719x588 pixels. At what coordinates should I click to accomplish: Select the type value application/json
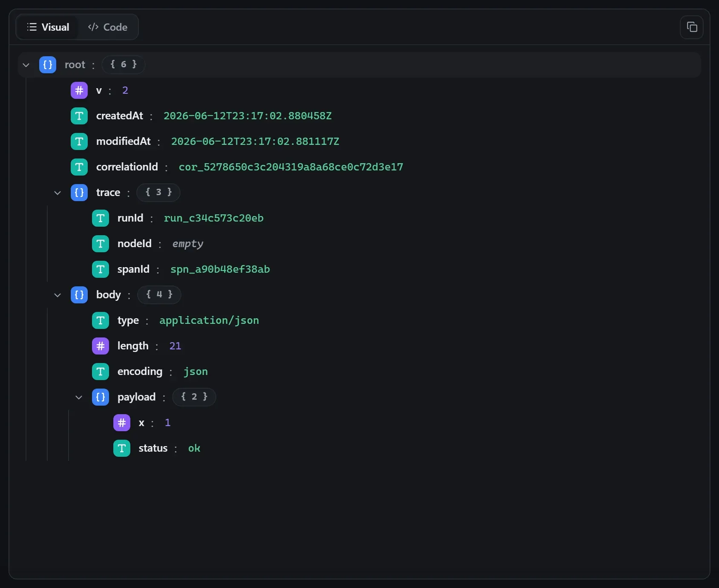pos(209,320)
